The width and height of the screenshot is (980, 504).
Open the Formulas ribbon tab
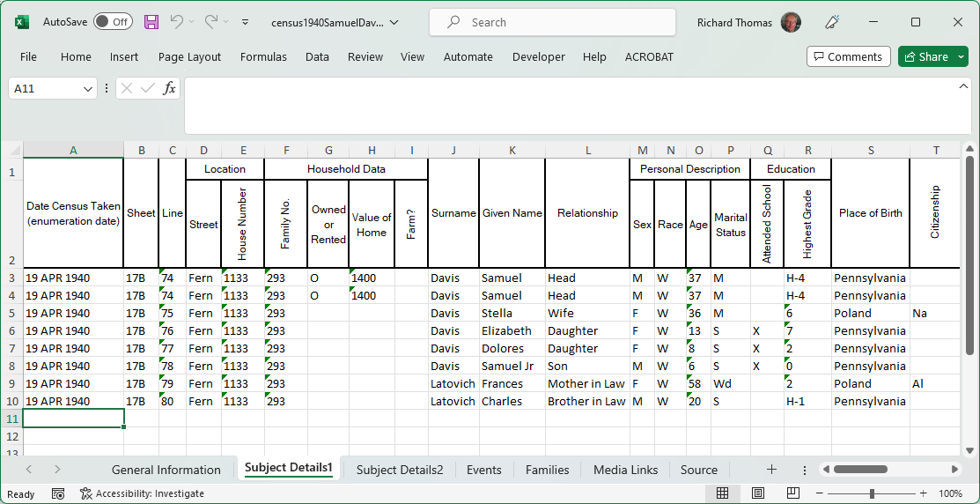click(263, 56)
